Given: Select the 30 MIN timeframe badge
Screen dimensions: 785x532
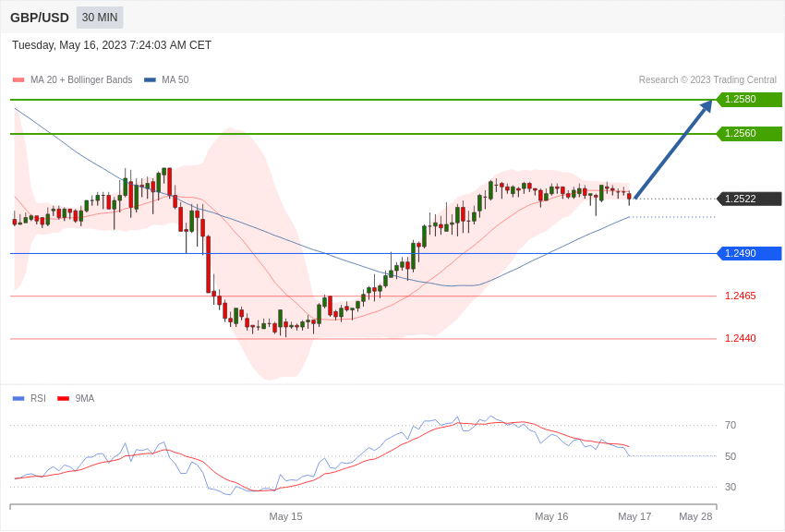Looking at the screenshot, I should click(x=100, y=18).
